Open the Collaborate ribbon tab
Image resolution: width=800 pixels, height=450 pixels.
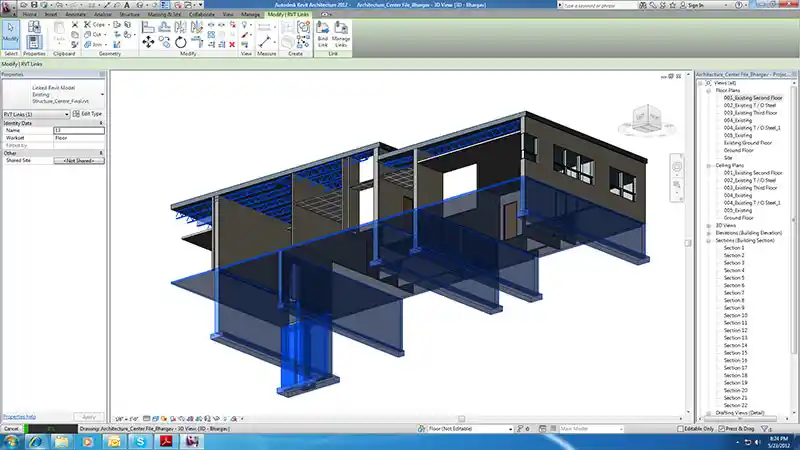(202, 14)
